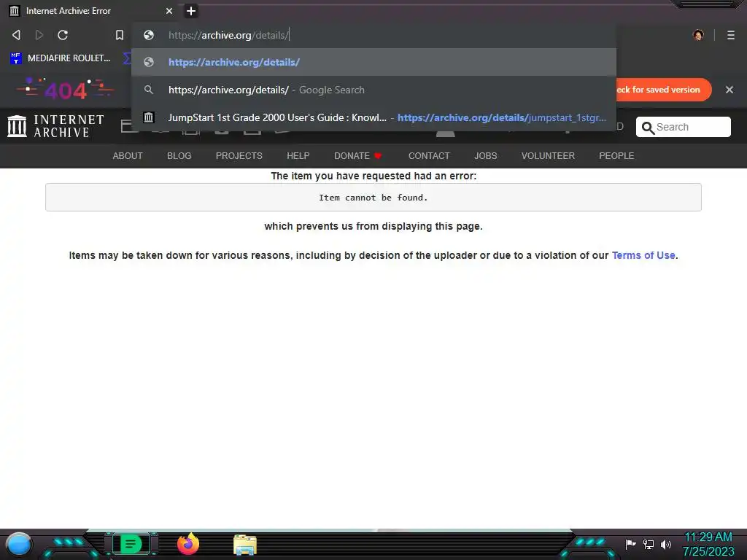Click the 404 graphic in the banner
The width and height of the screenshot is (747, 560).
65,89
